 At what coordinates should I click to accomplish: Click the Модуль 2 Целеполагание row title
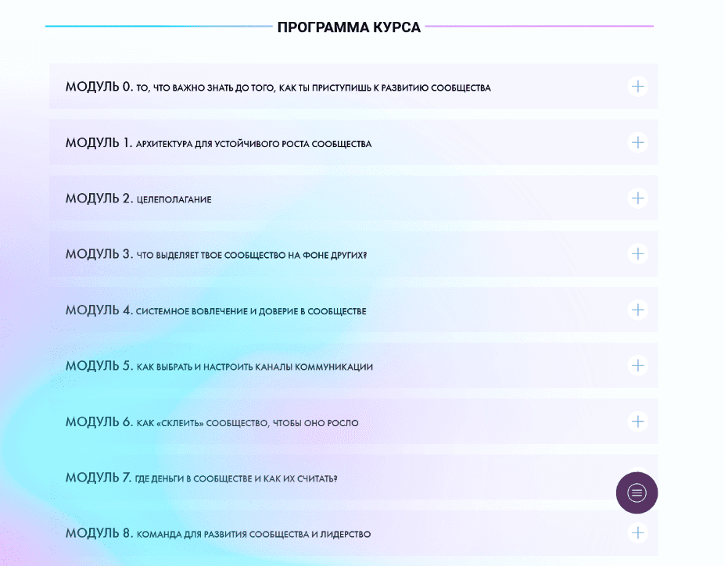138,199
